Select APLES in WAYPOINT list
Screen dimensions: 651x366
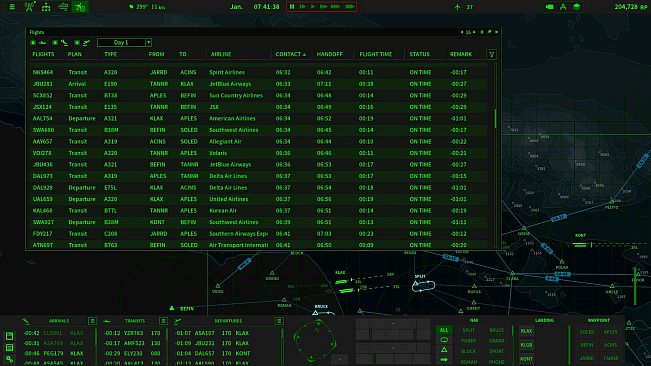coord(610,332)
